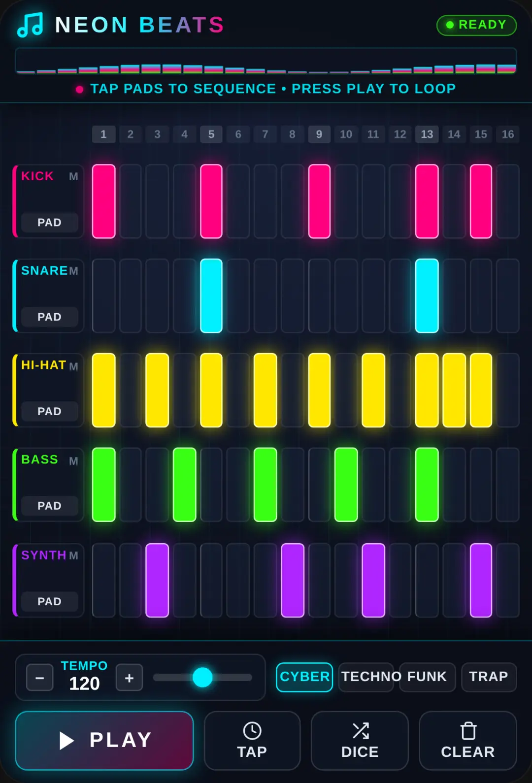
Task: Click the KICK track label
Action: pyautogui.click(x=37, y=176)
